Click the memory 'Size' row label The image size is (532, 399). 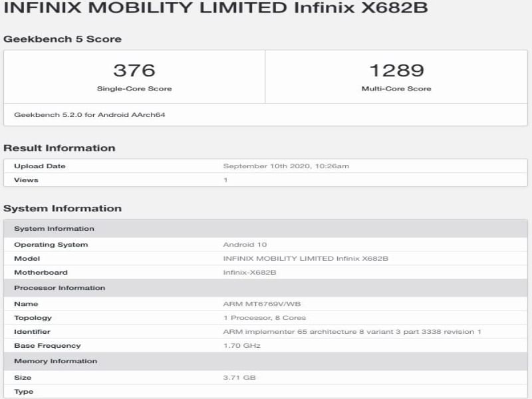click(23, 377)
